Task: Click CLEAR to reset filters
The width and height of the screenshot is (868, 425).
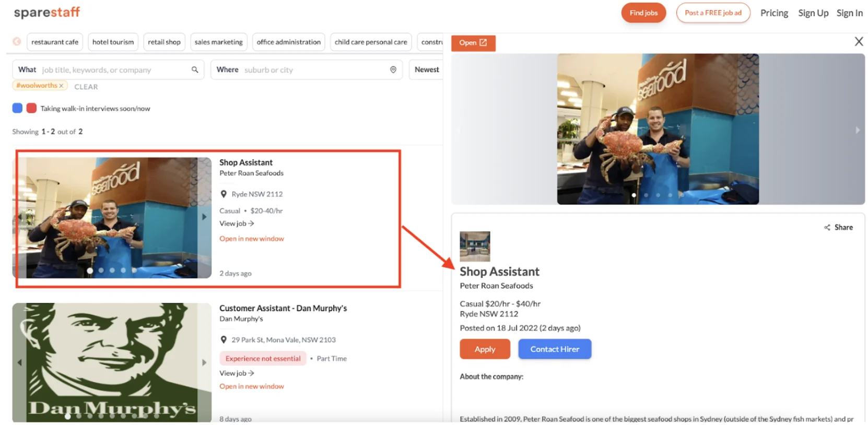Action: [x=86, y=87]
